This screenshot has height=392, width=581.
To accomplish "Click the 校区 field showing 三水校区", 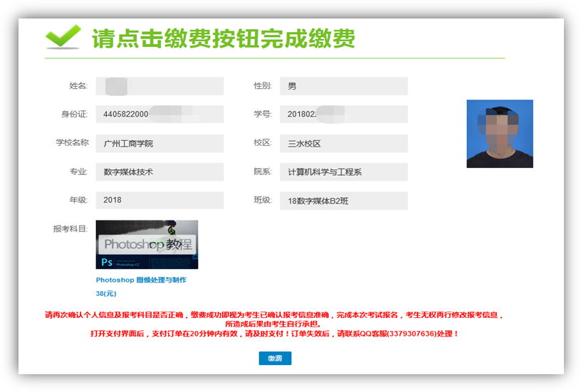I will click(343, 144).
